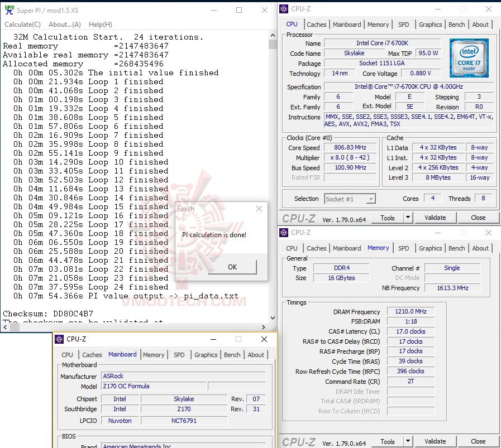Open Graphics tab in top CPU-Z window
Image resolution: width=501 pixels, height=448 pixels.
coord(431,25)
